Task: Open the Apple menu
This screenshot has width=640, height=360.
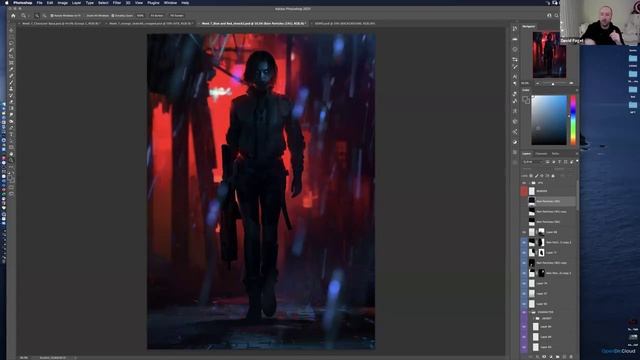Action: [7, 3]
